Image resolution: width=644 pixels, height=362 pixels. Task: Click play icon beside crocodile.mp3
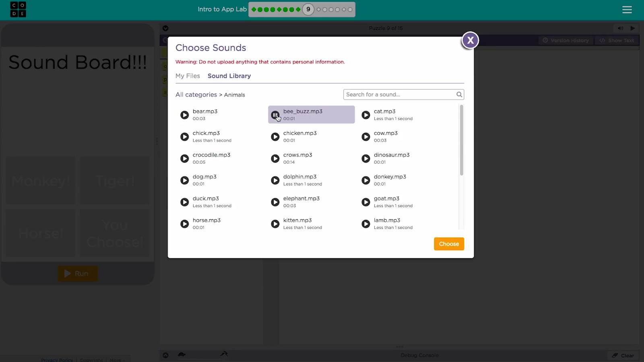point(184,158)
